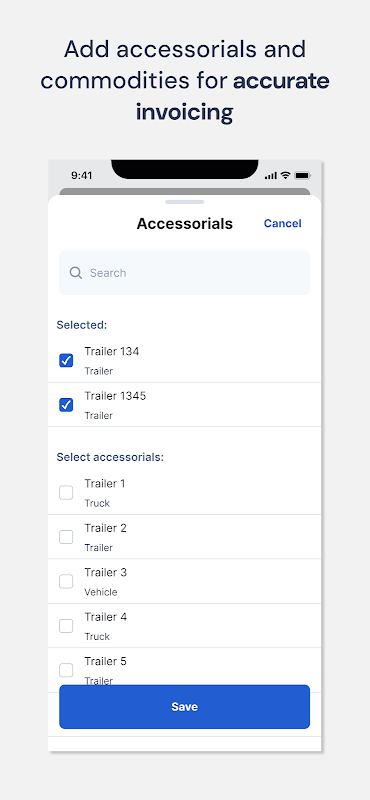The width and height of the screenshot is (370, 800).
Task: Click the search magnifier icon
Action: point(76,273)
